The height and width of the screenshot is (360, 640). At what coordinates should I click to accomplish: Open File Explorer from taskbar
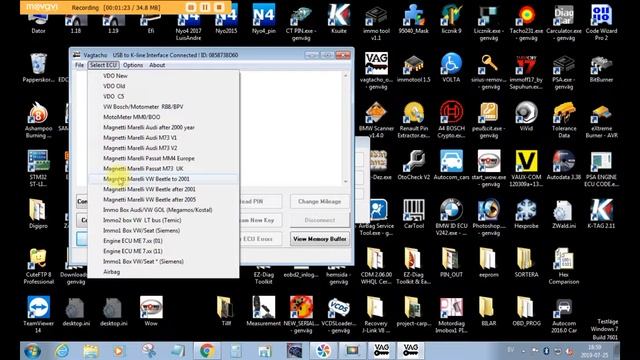91,351
